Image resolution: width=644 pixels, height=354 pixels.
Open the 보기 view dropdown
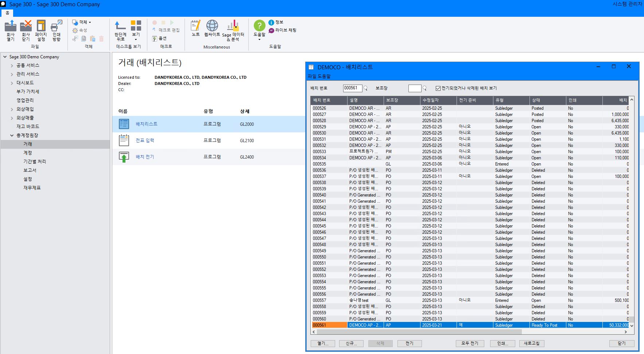[x=136, y=31]
